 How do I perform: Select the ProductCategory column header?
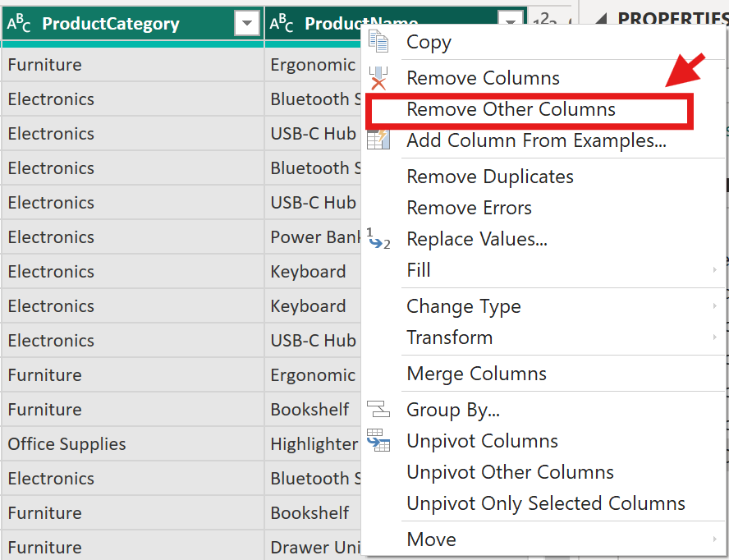132,23
